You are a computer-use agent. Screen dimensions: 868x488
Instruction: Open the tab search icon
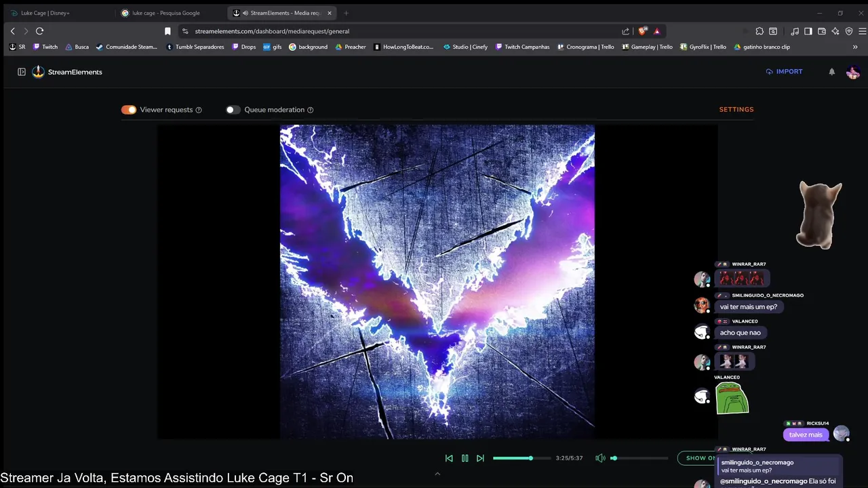click(773, 31)
